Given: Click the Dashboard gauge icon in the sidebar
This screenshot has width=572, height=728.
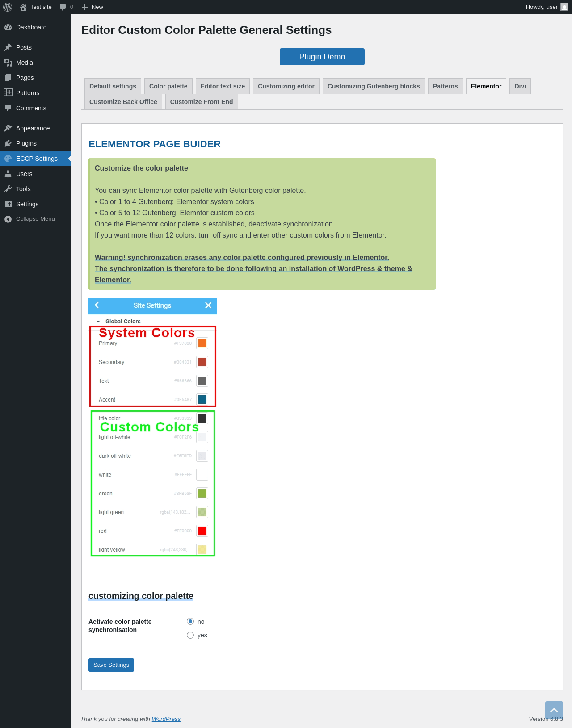Looking at the screenshot, I should [8, 27].
